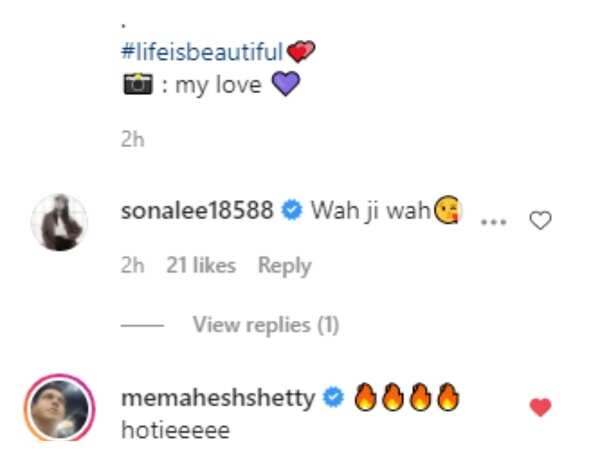
Task: Click the kiss emoji after "Wah ji wah"
Action: point(449,212)
